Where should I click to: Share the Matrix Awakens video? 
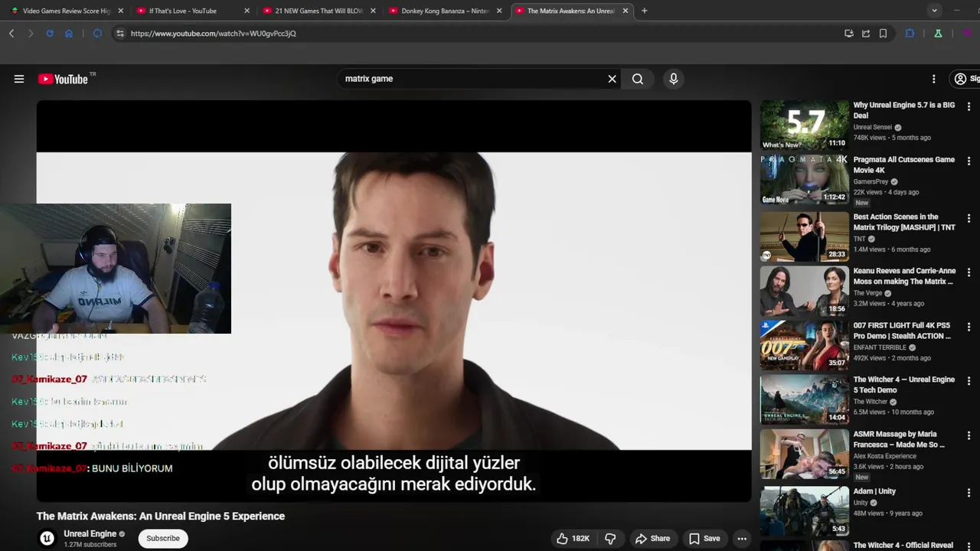coord(652,539)
